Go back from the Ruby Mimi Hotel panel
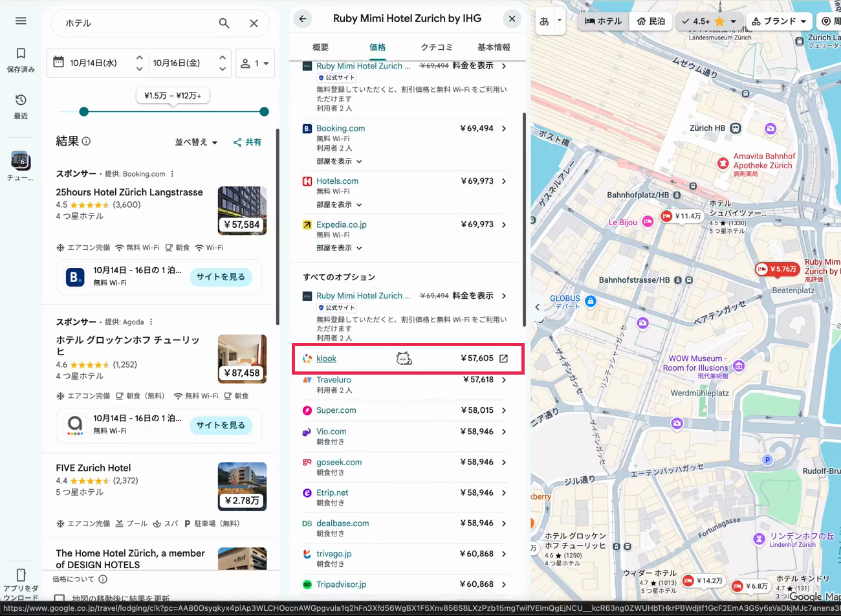This screenshot has width=841, height=616. (303, 19)
